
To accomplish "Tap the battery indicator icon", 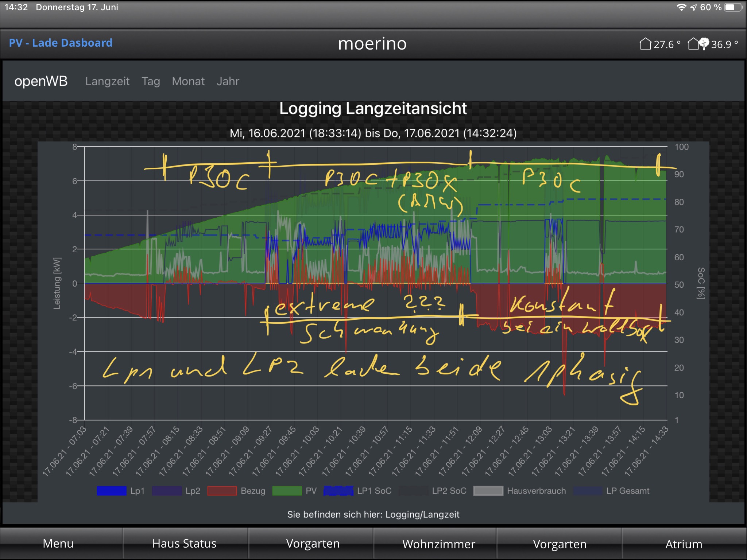I will (732, 7).
